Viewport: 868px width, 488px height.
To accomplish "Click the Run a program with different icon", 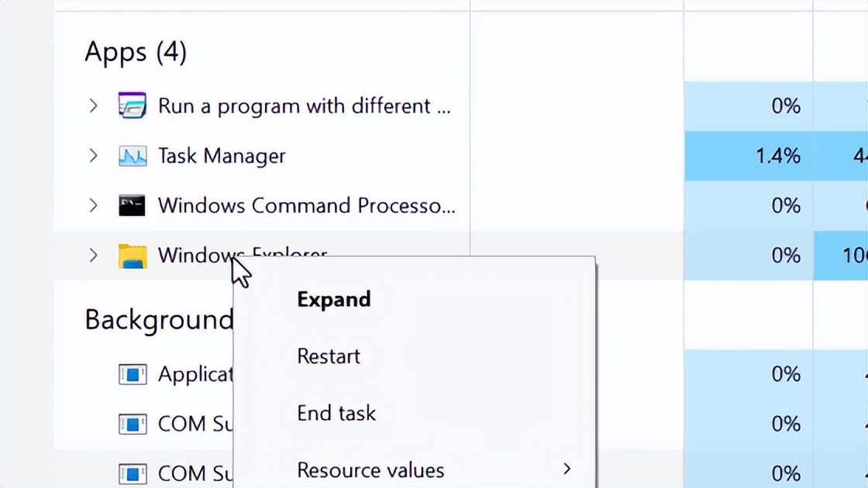I will [133, 105].
